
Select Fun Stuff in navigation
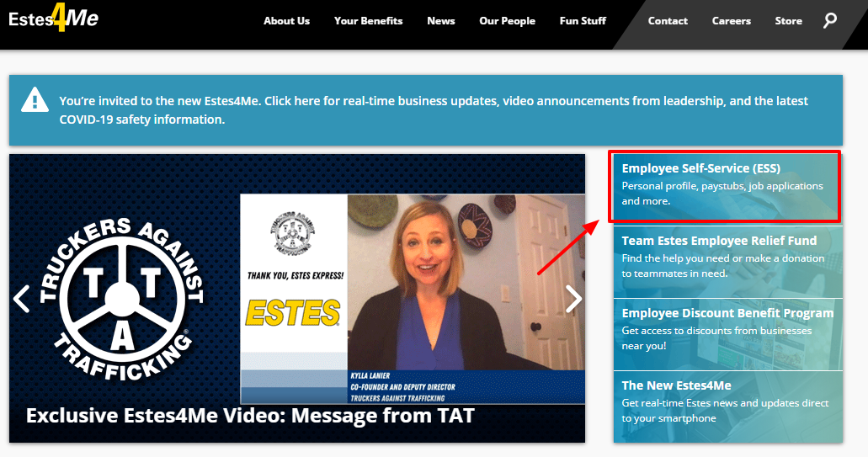[583, 21]
